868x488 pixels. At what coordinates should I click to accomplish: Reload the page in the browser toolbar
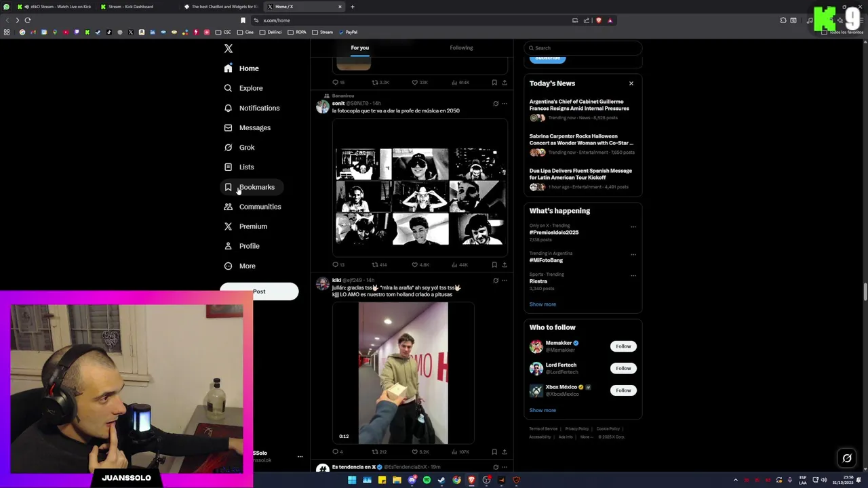tap(28, 20)
